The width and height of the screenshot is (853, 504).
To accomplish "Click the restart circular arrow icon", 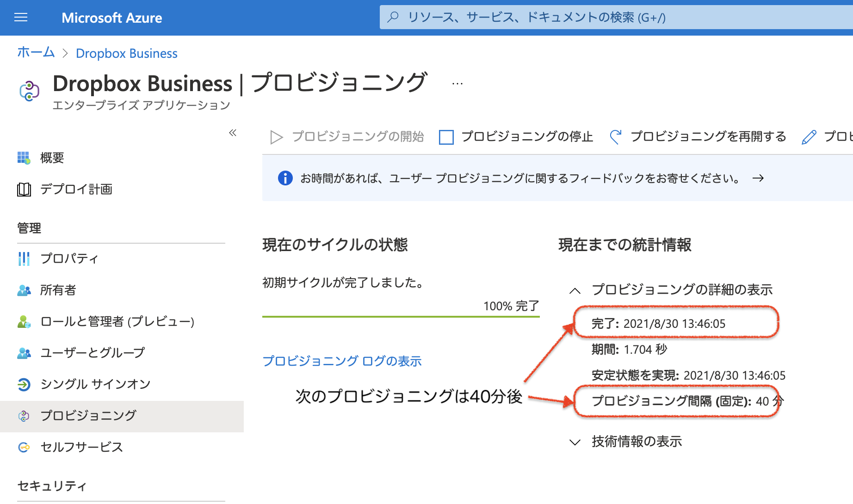I will click(616, 137).
